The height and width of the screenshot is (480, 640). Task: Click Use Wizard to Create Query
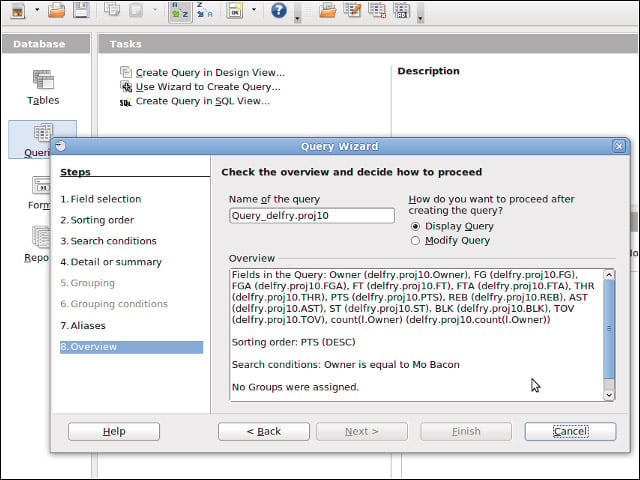208,87
